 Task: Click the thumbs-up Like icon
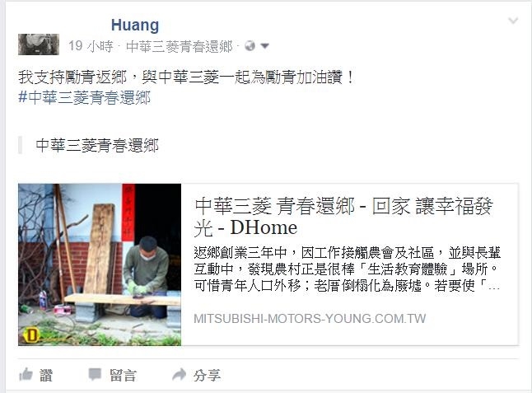coord(26,374)
